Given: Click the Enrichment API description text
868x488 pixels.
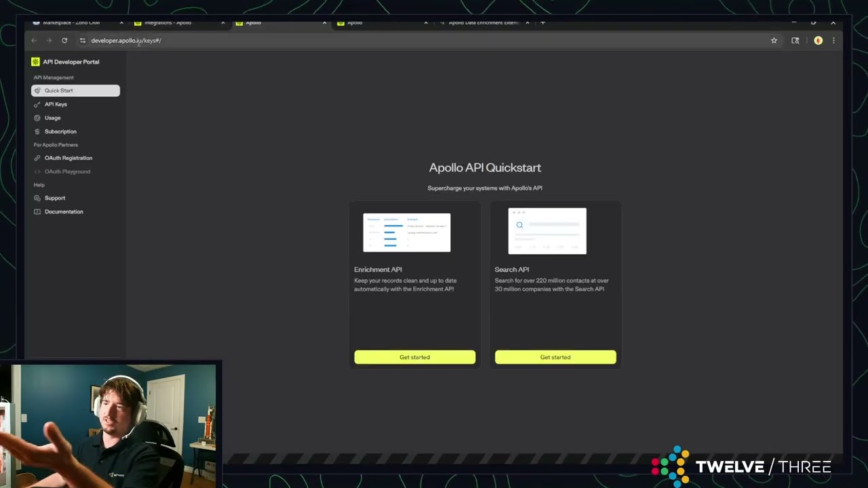Looking at the screenshot, I should point(406,285).
